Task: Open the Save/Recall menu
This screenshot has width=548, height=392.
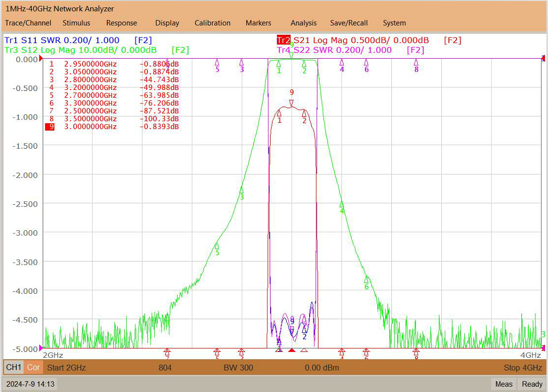Action: (x=349, y=23)
